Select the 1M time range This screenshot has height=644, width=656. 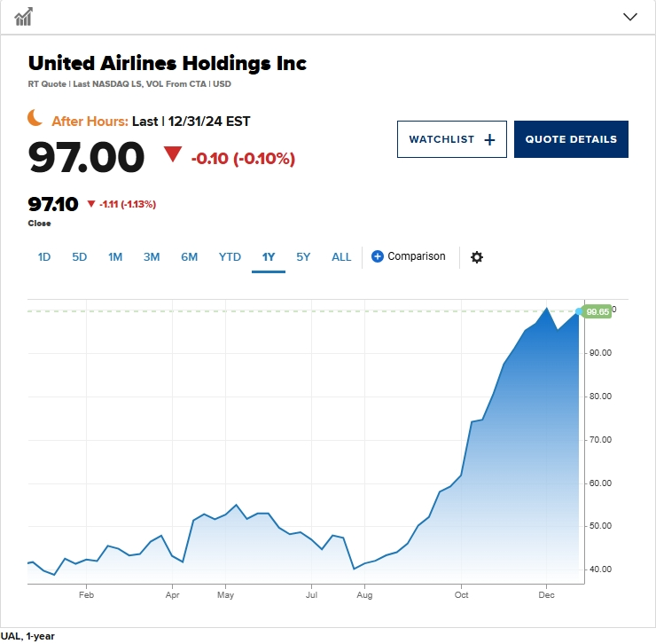115,257
